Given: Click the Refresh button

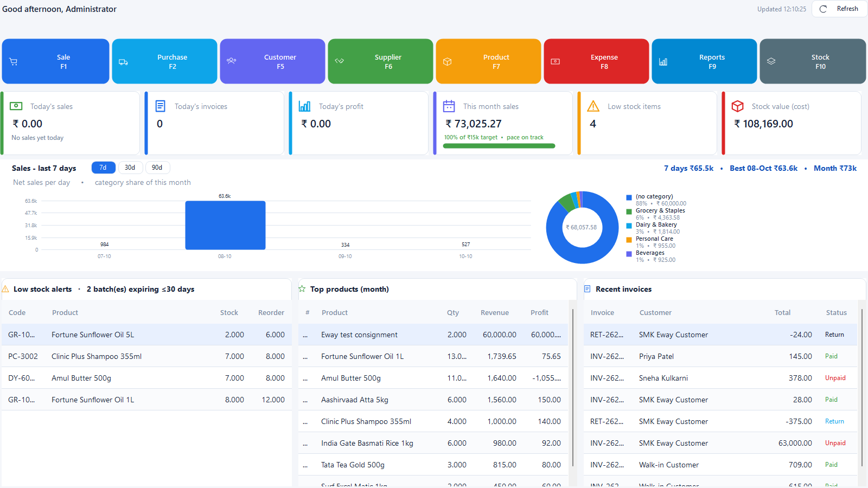Looking at the screenshot, I should [x=839, y=9].
